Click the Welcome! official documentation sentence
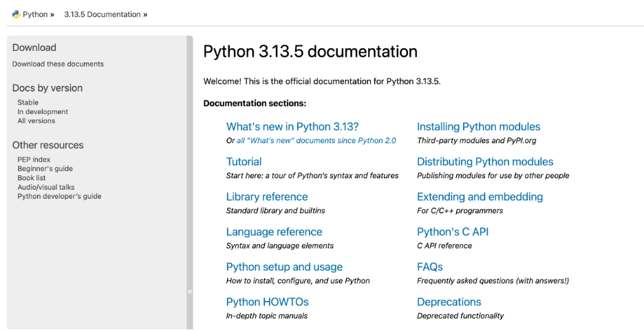The image size is (644, 330). pyautogui.click(x=322, y=81)
